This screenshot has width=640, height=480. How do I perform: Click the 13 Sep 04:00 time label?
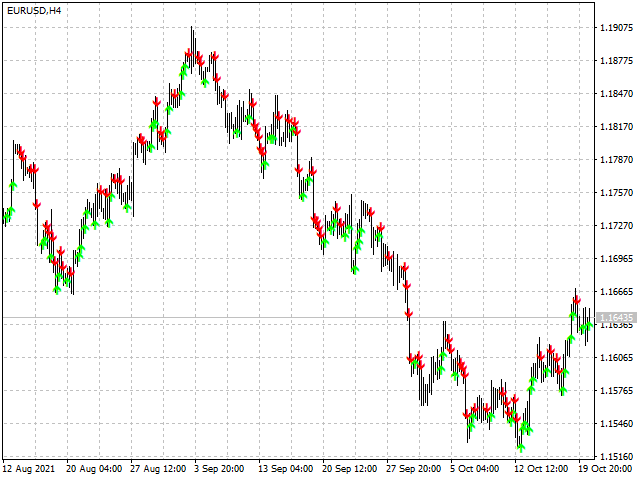coord(286,469)
